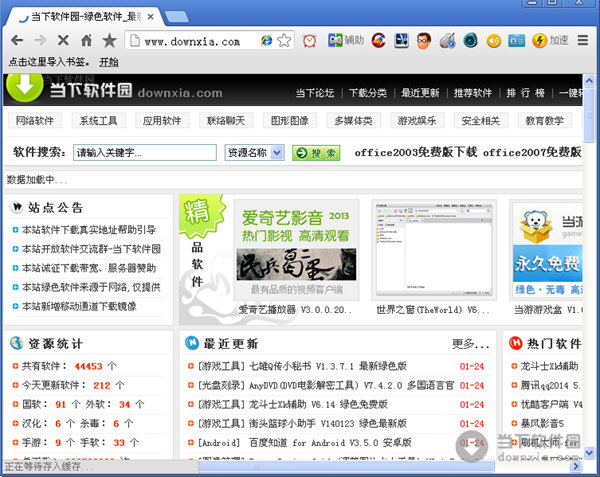Click the screenshot scissors extension icon
The height and width of the screenshot is (477, 600).
(x=401, y=40)
